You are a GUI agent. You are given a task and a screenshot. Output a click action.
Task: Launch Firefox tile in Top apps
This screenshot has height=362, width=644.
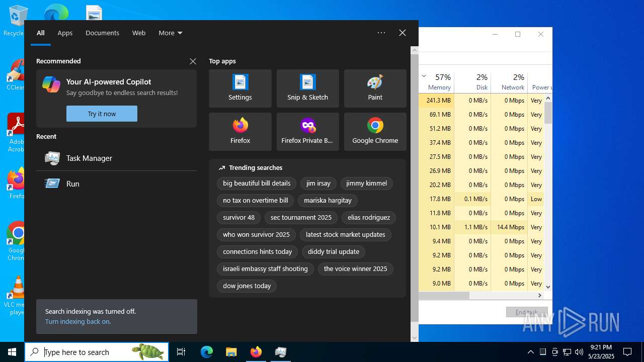[x=240, y=132]
